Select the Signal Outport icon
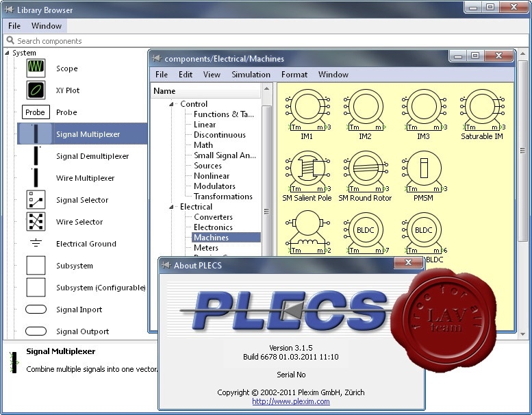Viewport: 532px width, 415px height. tap(36, 331)
